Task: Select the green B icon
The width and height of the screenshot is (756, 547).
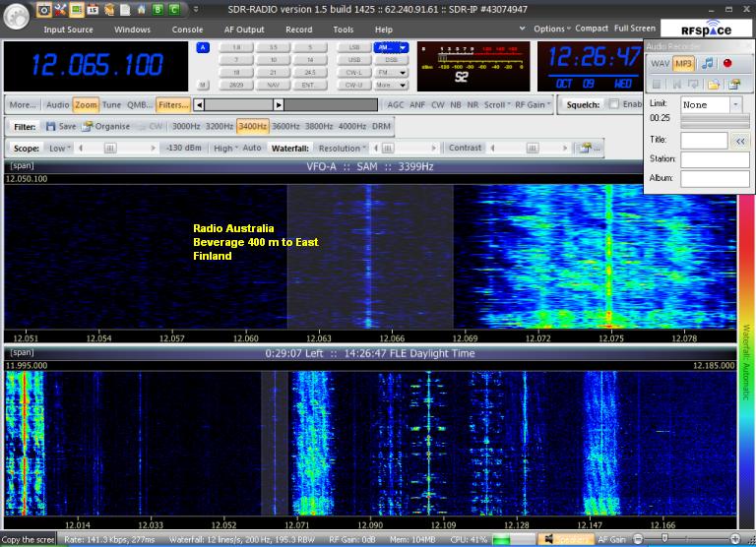Action: click(x=157, y=9)
